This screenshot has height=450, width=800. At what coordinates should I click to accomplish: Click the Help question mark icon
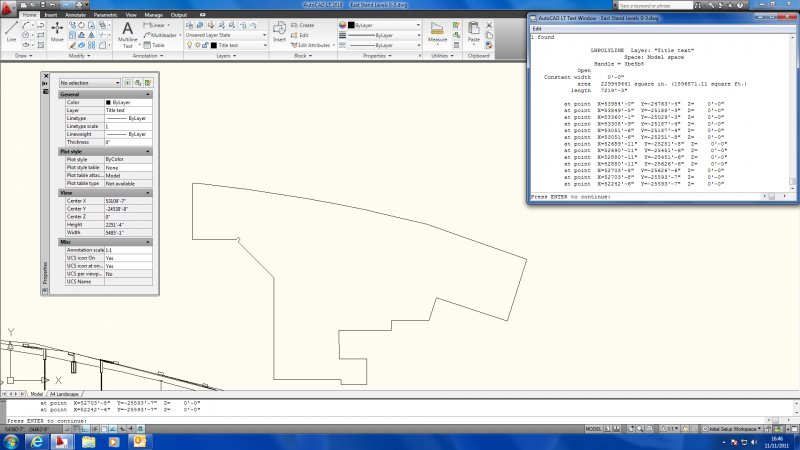[740, 5]
